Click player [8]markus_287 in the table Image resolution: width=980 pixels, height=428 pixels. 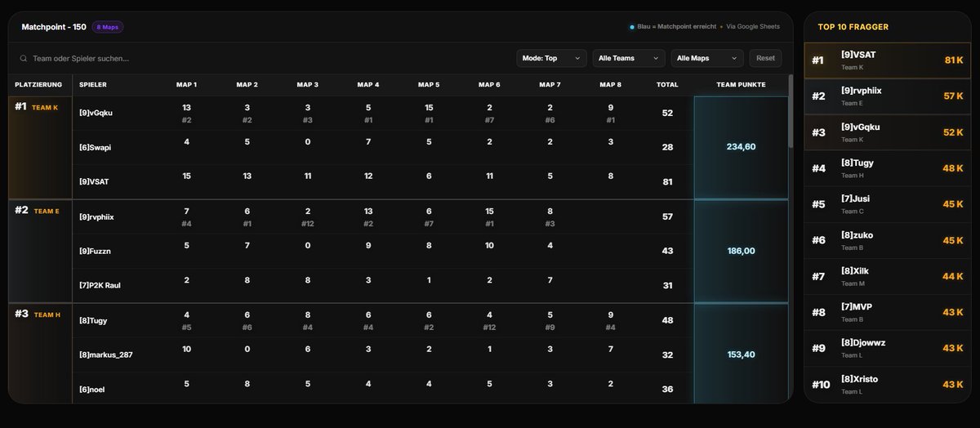(x=105, y=354)
